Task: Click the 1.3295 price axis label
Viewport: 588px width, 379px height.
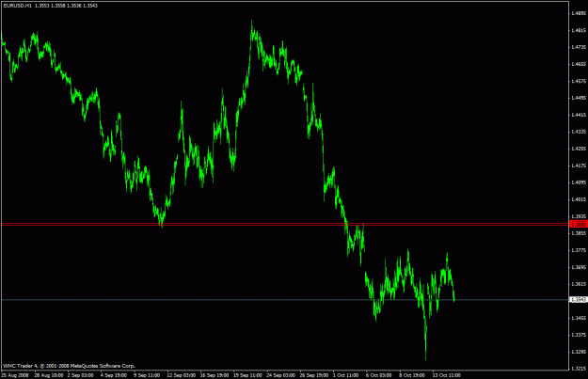Action: (x=579, y=352)
